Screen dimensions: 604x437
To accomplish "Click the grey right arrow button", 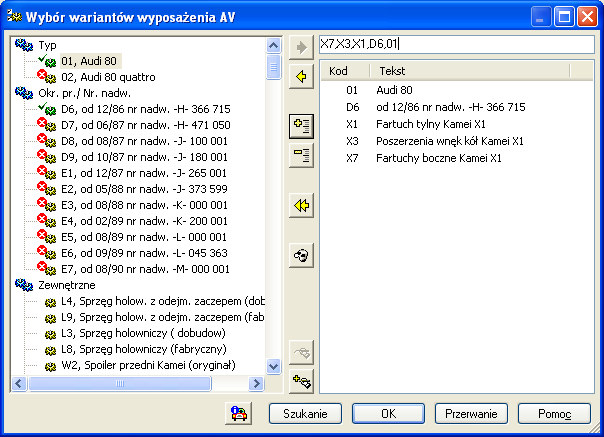I will [x=301, y=47].
